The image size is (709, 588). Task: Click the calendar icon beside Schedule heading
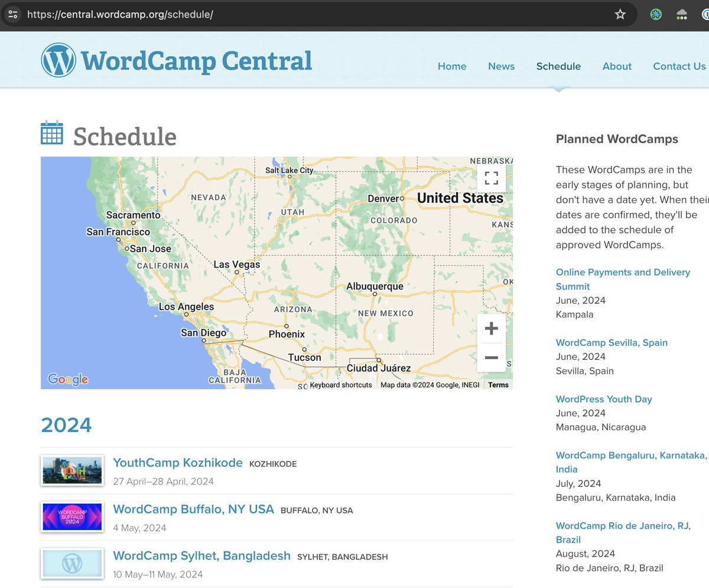[x=52, y=132]
